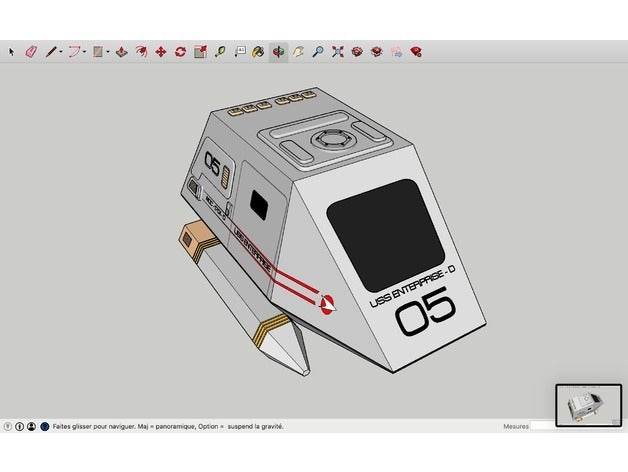Click the Send to LayOut icon
Image resolution: width=628 pixels, height=472 pixels.
[x=396, y=52]
